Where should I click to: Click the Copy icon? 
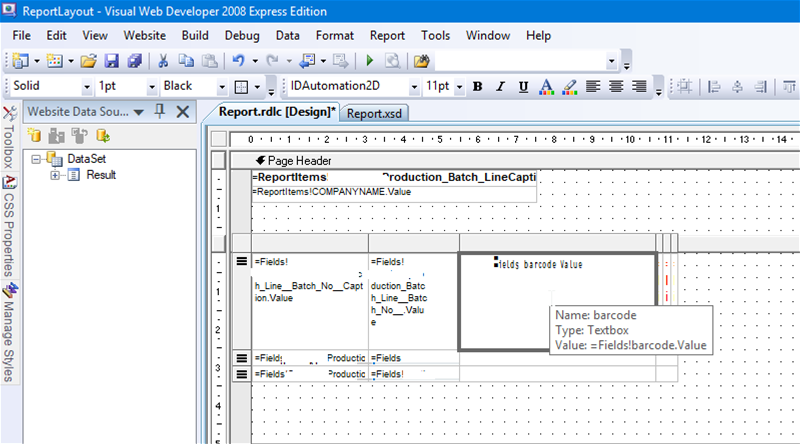point(186,61)
